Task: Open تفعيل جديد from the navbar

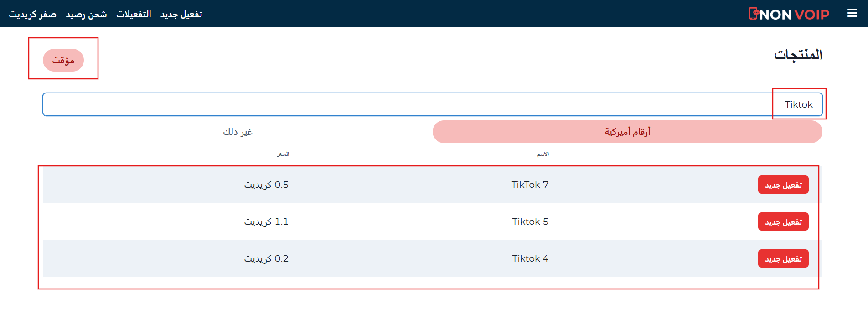Action: [x=181, y=14]
